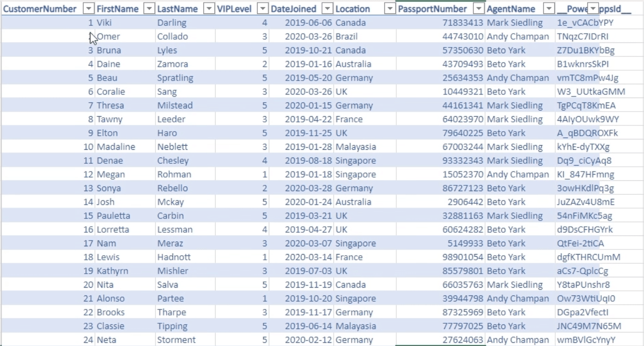Screen dimensions: 644x346
Task: Select the last name cell 'Chesley'
Action: pos(185,161)
